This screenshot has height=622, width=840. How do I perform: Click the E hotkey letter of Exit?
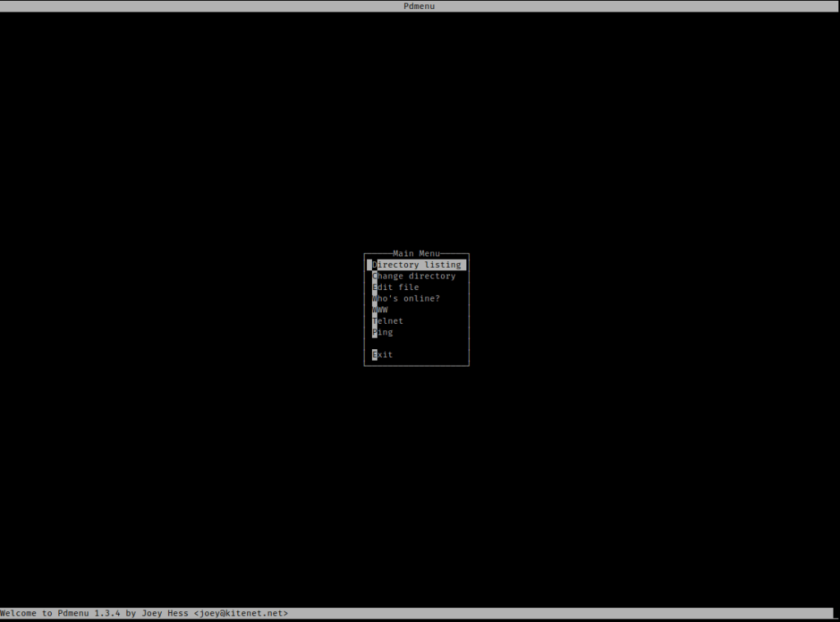[374, 355]
